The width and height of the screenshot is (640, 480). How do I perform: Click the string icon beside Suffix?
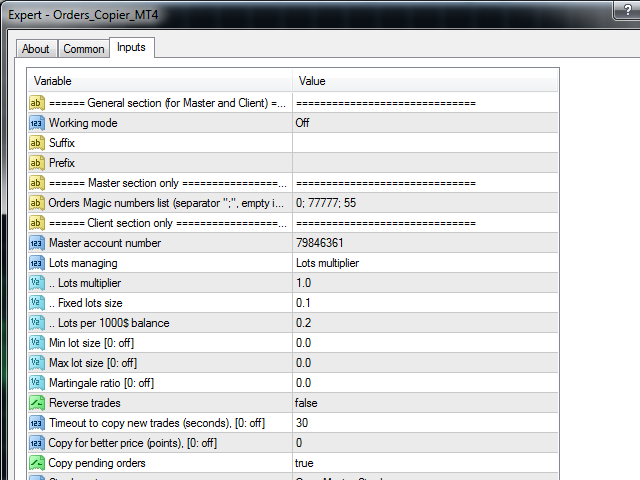[37, 143]
